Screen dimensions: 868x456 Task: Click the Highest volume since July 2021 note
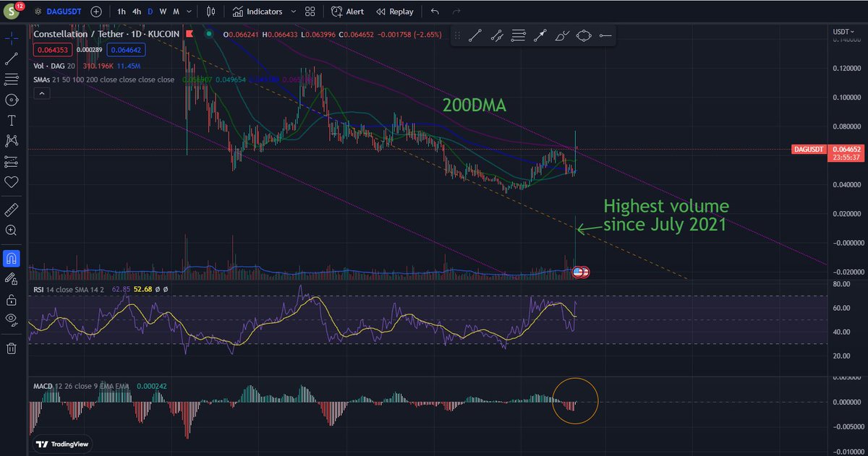(665, 215)
